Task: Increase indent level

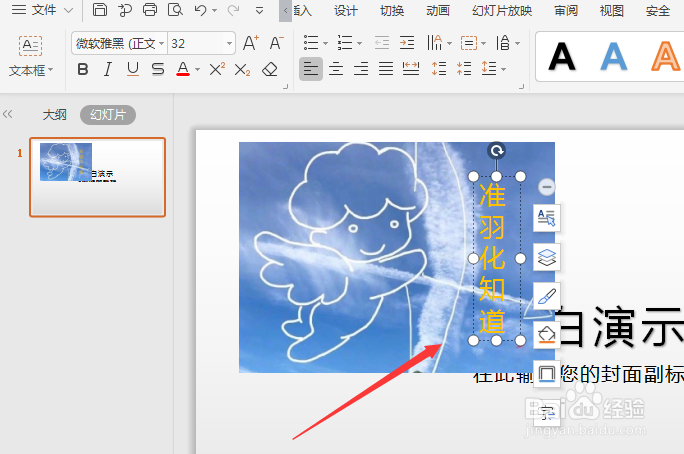Action: [407, 43]
